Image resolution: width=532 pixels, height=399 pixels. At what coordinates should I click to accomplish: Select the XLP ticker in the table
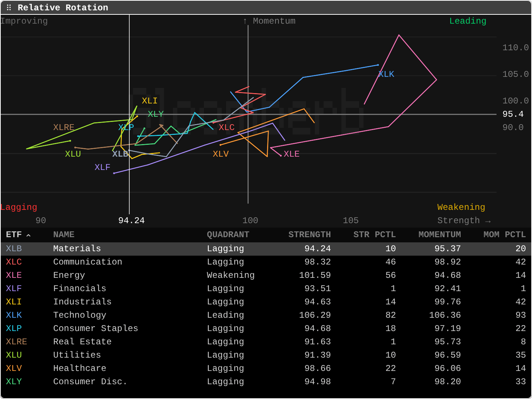point(14,328)
